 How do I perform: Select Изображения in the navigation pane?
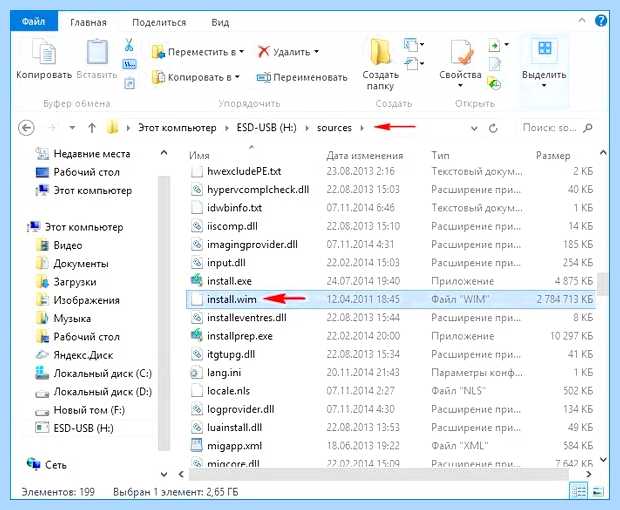(x=86, y=300)
